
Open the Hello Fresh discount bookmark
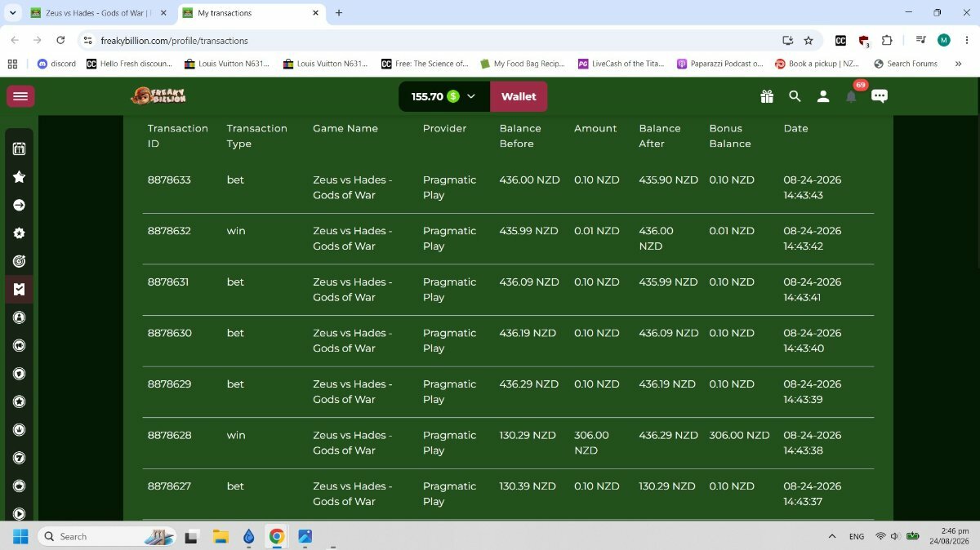click(129, 64)
